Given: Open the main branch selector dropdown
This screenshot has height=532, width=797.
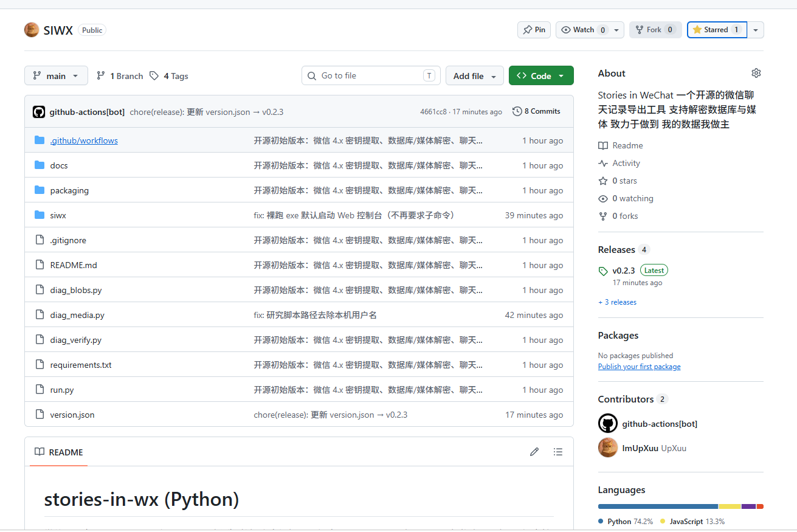Looking at the screenshot, I should point(56,76).
